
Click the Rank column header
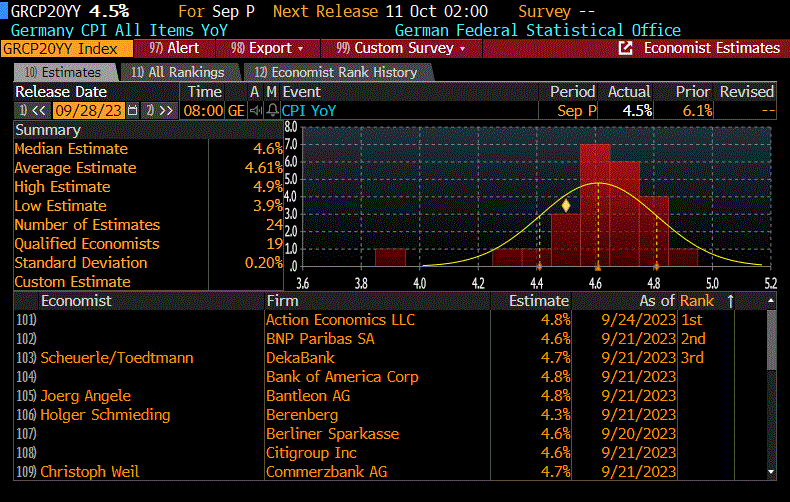coord(697,301)
